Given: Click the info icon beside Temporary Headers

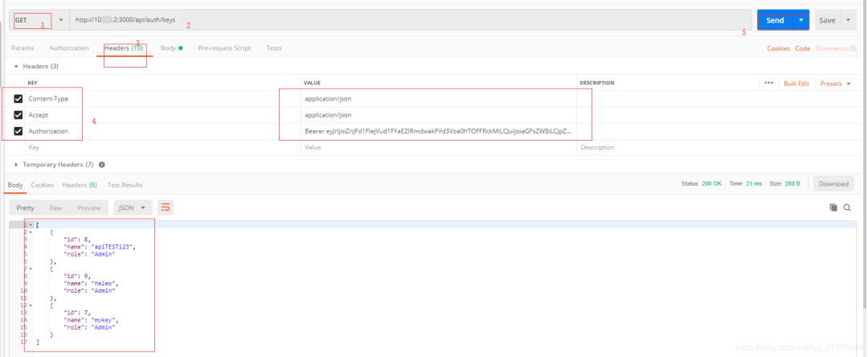Looking at the screenshot, I should coord(102,164).
